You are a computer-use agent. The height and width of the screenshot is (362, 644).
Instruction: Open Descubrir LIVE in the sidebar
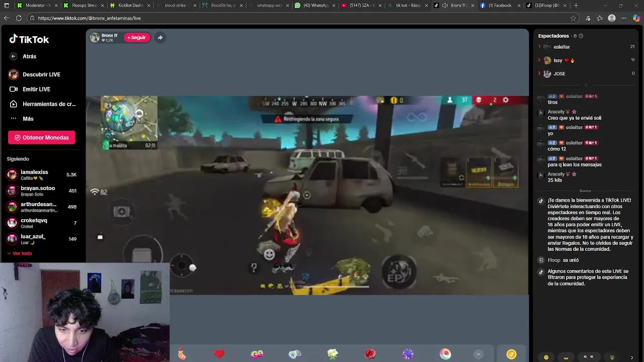(41, 74)
